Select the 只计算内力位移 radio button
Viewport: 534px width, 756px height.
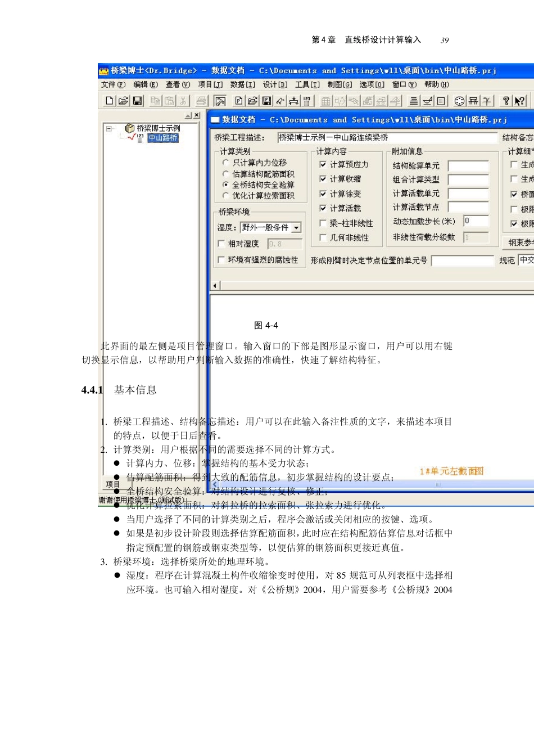225,163
